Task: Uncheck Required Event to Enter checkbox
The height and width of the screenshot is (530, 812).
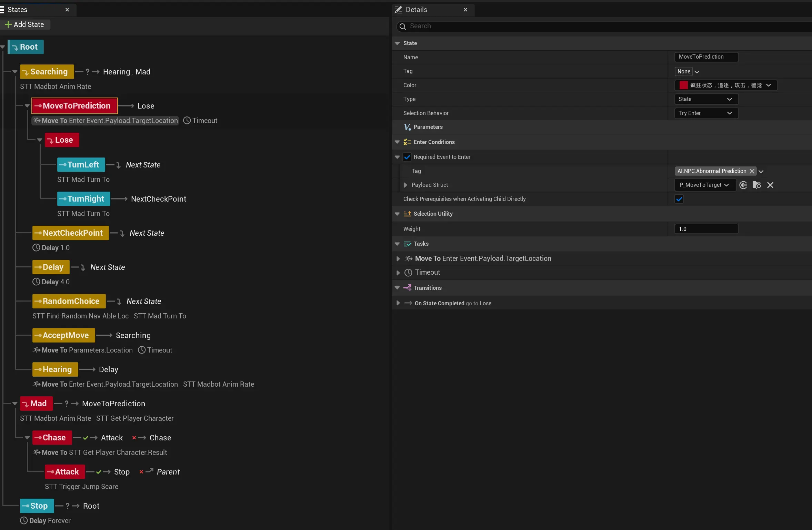Action: tap(407, 157)
